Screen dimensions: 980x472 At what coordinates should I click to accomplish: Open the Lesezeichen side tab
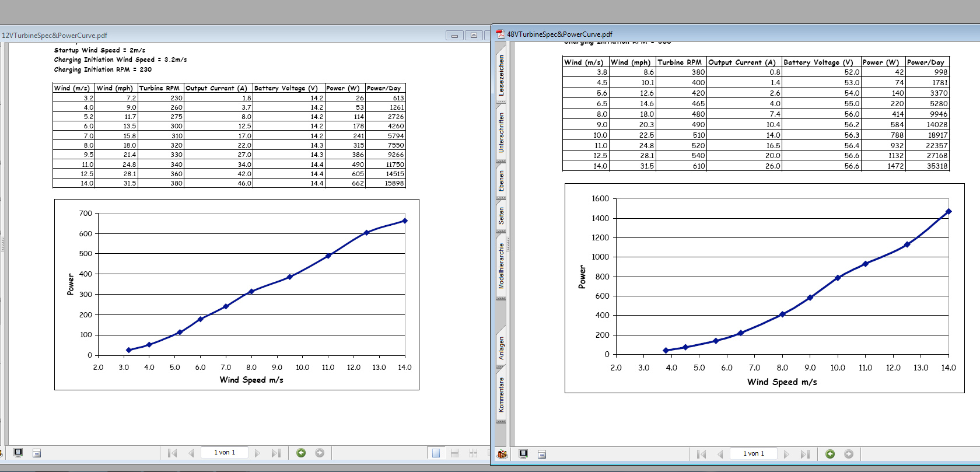[501, 76]
